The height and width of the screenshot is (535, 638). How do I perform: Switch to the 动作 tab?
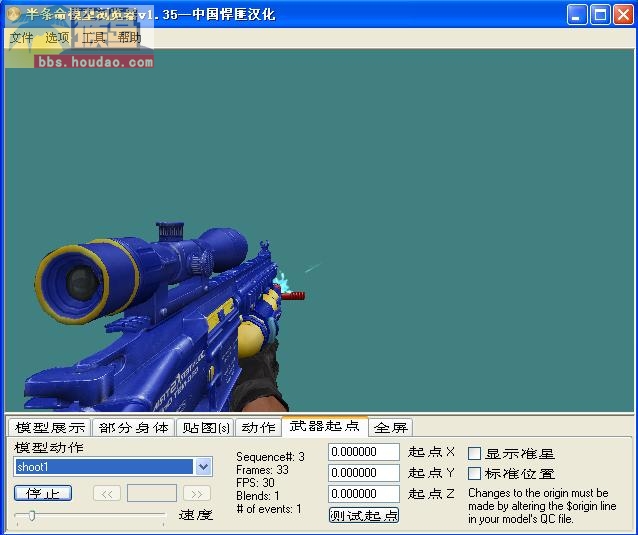point(258,428)
